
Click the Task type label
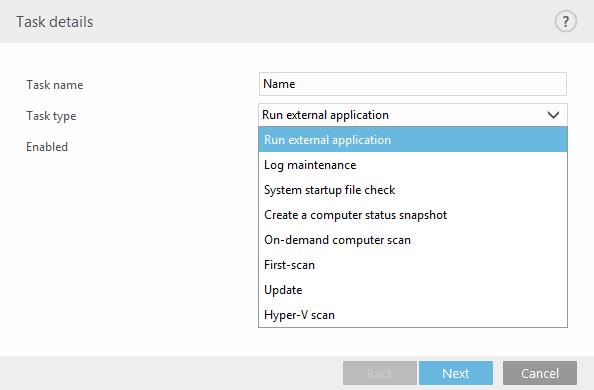click(x=51, y=116)
